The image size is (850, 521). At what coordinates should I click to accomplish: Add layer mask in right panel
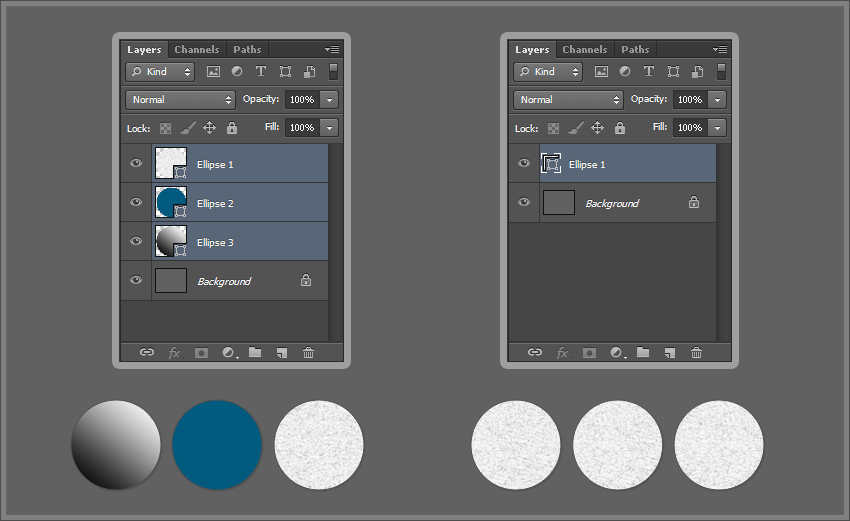click(589, 353)
